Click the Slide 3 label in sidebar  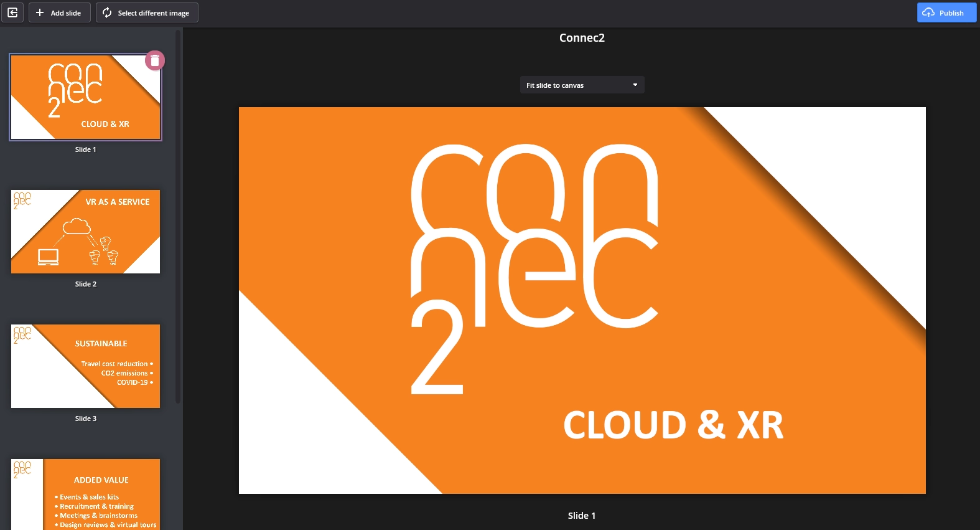click(86, 419)
